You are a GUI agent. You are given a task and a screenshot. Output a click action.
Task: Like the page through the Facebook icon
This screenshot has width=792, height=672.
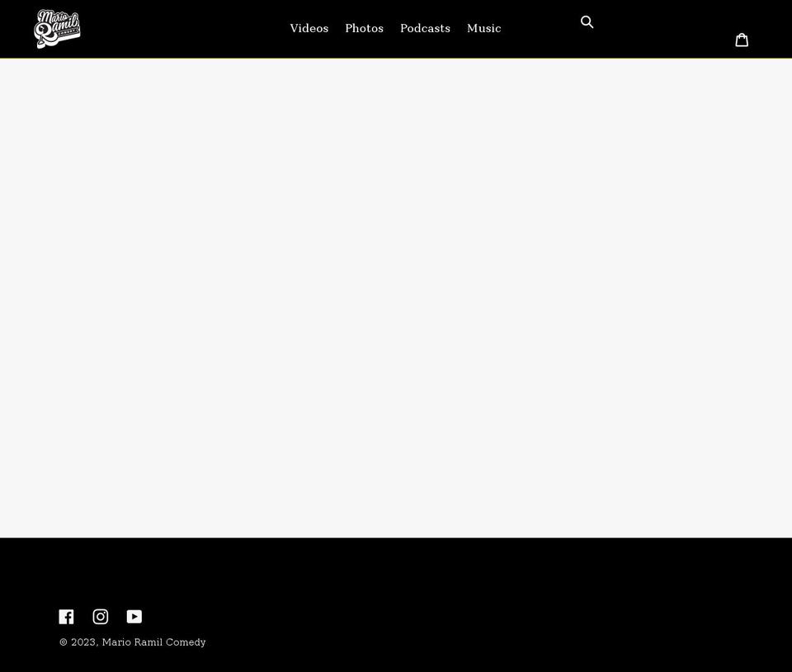(x=66, y=616)
